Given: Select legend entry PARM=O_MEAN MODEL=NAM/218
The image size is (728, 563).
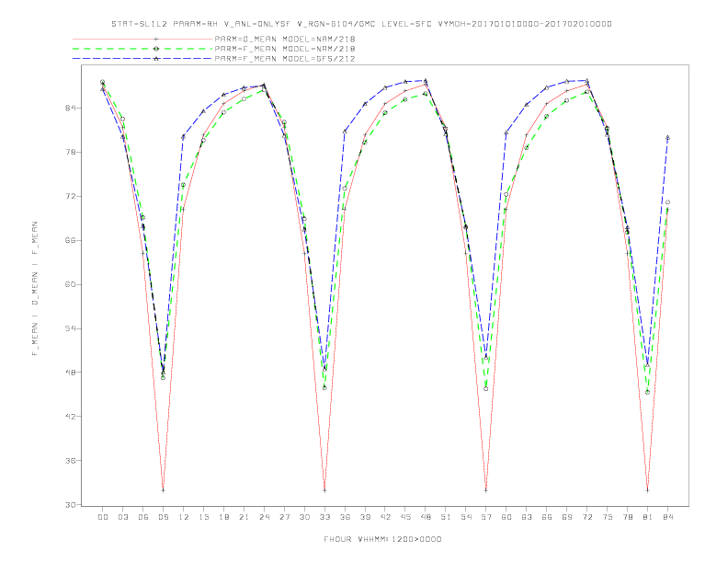Looking at the screenshot, I should coord(285,39).
